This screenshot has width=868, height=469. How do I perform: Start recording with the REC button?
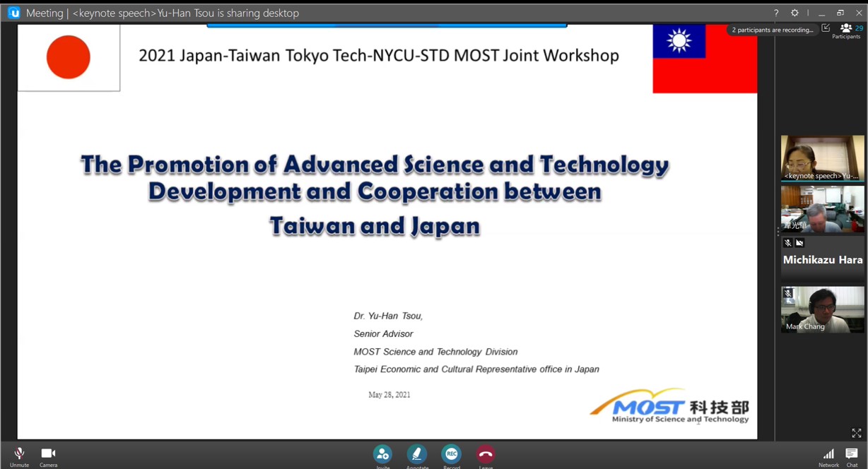[451, 454]
